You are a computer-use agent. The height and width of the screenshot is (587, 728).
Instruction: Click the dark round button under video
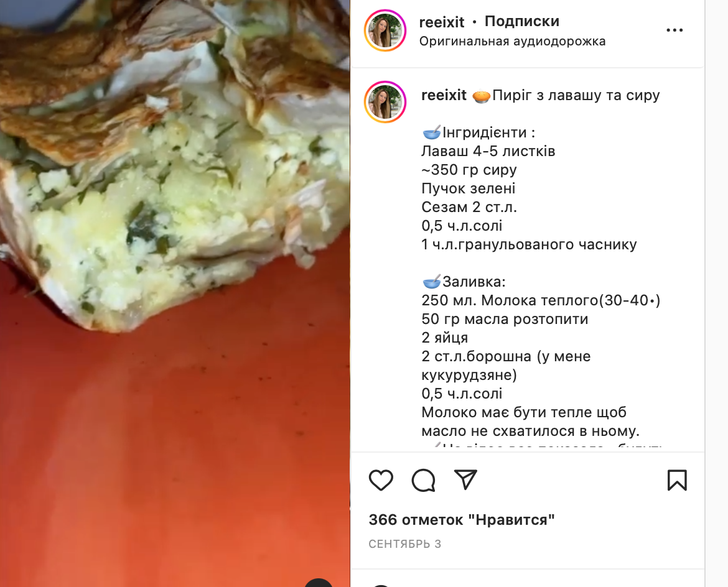coord(319,583)
